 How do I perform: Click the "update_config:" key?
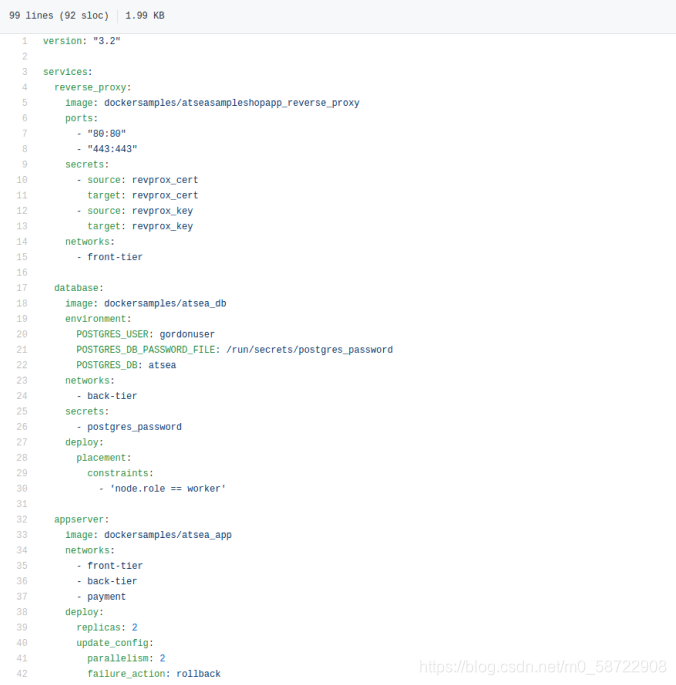point(115,643)
